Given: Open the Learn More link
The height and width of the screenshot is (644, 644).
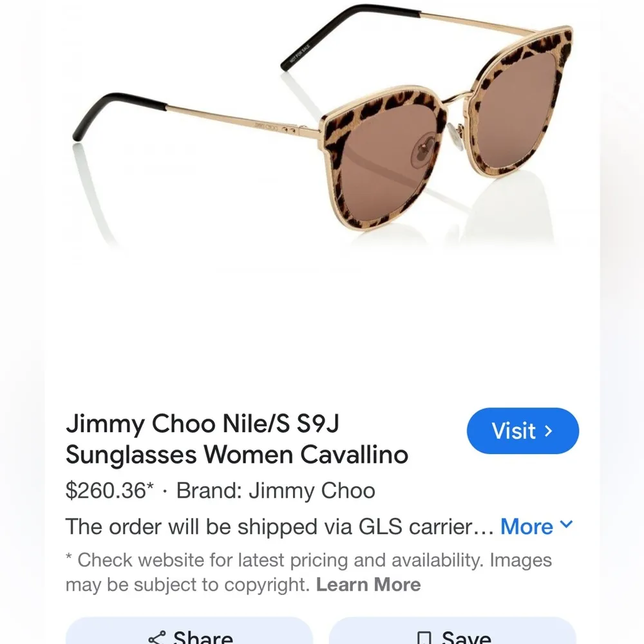Looking at the screenshot, I should tap(369, 585).
